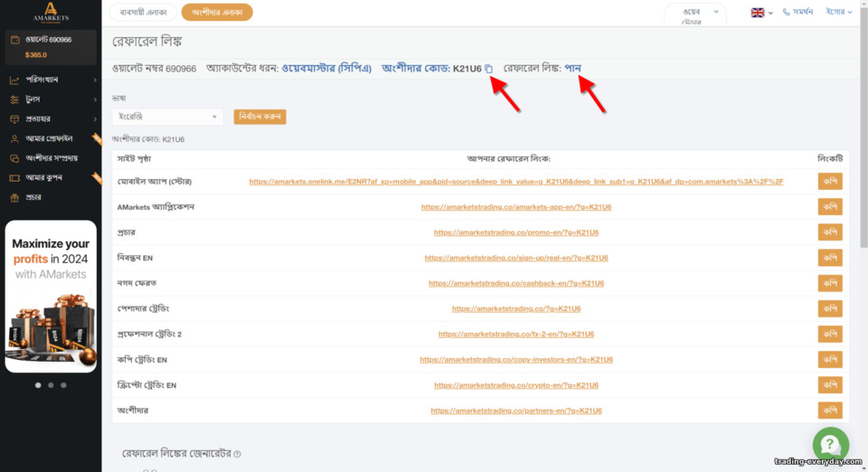The image size is (868, 472).
Task: Open the partners-en referral URL
Action: (x=516, y=411)
